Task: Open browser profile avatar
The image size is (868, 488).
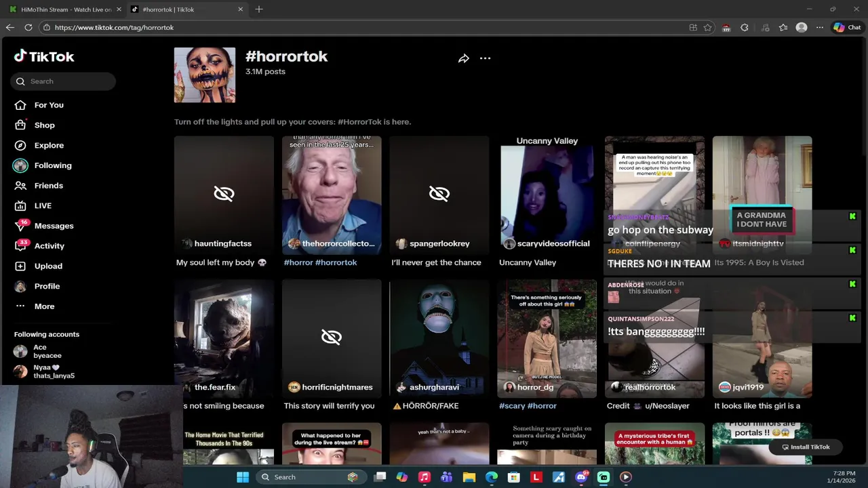Action: 802,27
